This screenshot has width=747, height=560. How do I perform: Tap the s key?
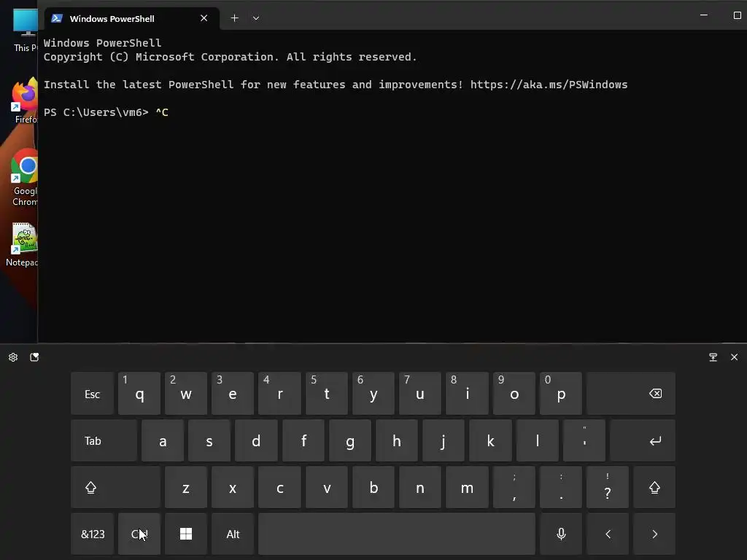pos(209,440)
